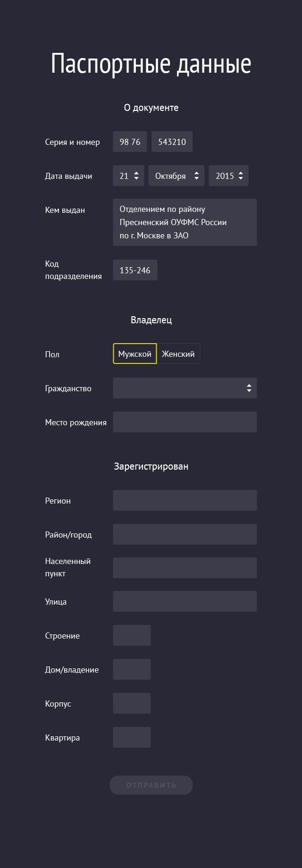Select the Женский gender option
The image size is (302, 868).
pyautogui.click(x=178, y=354)
